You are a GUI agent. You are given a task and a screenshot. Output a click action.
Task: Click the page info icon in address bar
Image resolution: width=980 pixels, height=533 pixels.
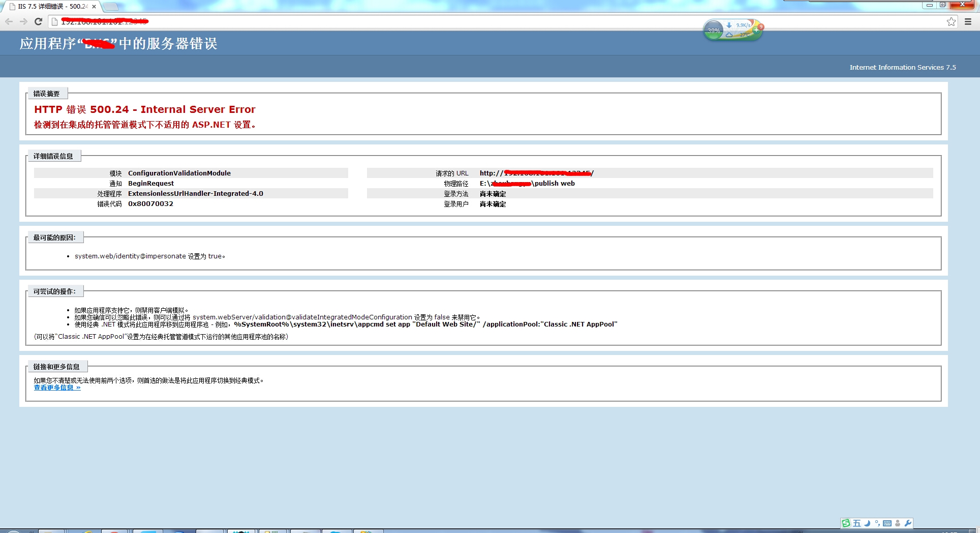pos(55,21)
